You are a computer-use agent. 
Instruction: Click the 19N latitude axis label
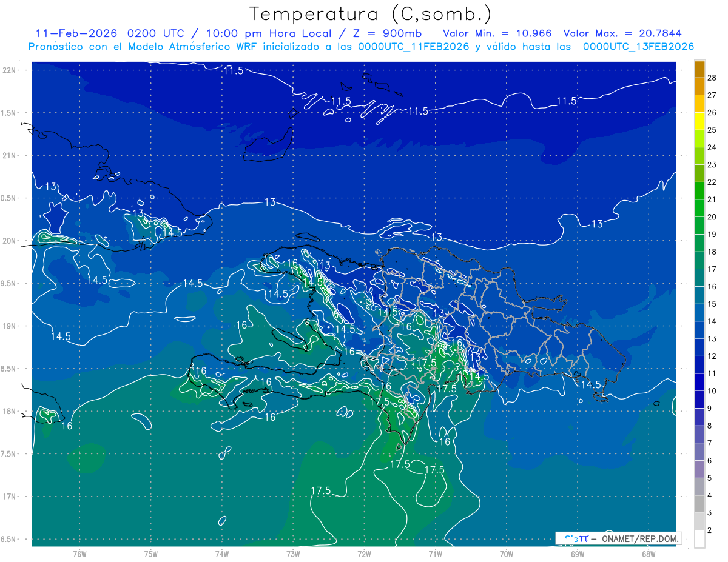[x=10, y=326]
